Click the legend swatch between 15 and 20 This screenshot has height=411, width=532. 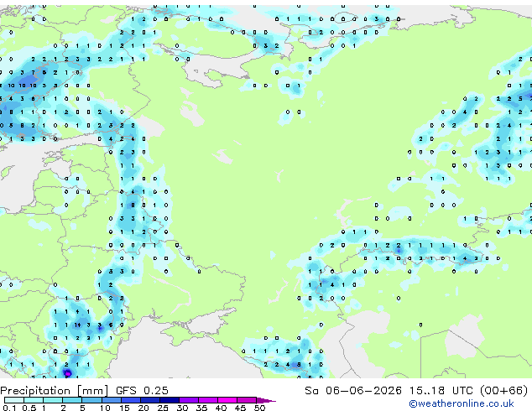coord(130,400)
